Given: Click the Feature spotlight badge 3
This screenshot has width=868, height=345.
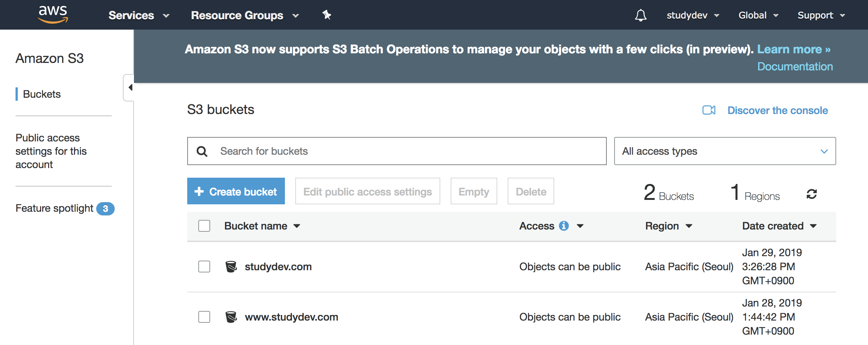Looking at the screenshot, I should coord(105,209).
